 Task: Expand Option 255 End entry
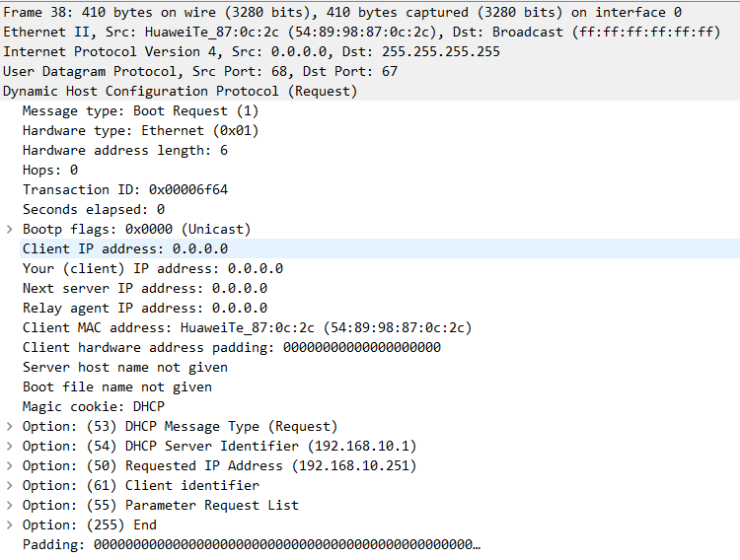[x=10, y=525]
